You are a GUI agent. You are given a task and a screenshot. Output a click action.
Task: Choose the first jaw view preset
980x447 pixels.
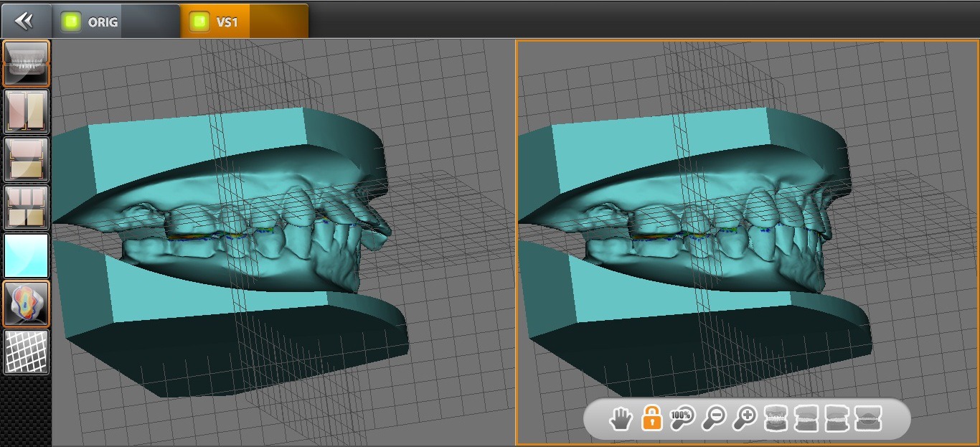tap(776, 418)
